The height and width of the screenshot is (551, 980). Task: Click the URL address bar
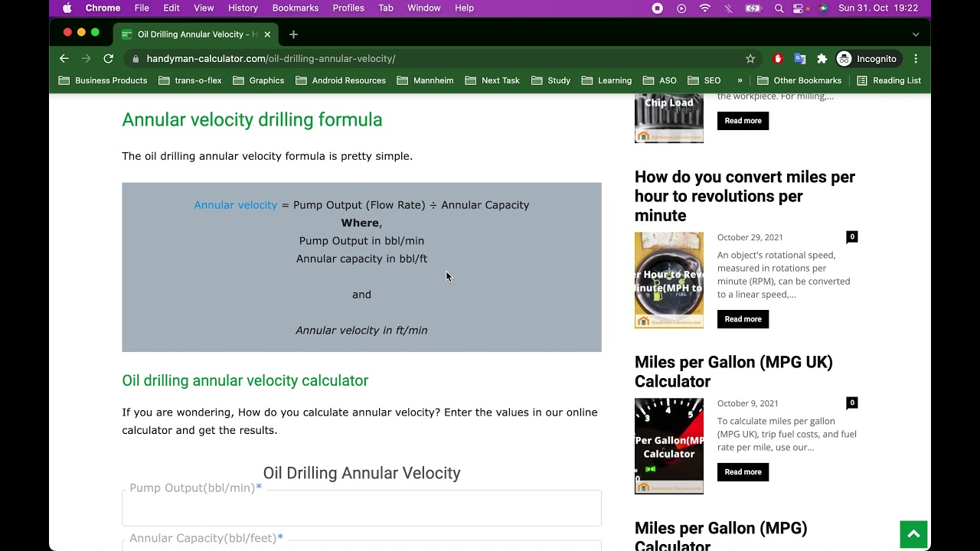tap(440, 59)
